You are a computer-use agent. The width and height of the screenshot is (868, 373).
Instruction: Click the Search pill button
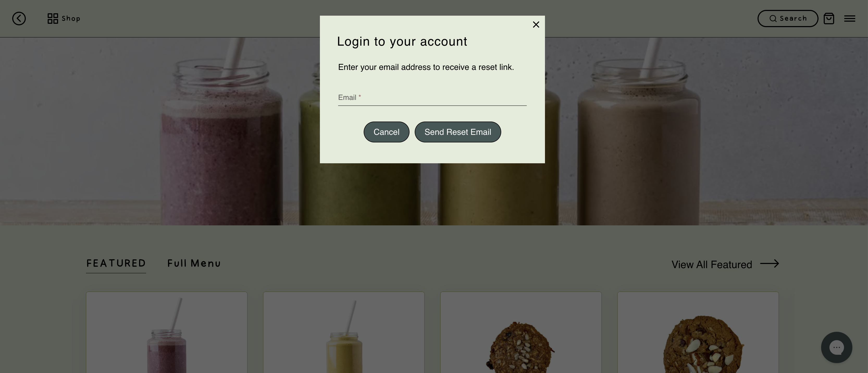click(x=788, y=19)
